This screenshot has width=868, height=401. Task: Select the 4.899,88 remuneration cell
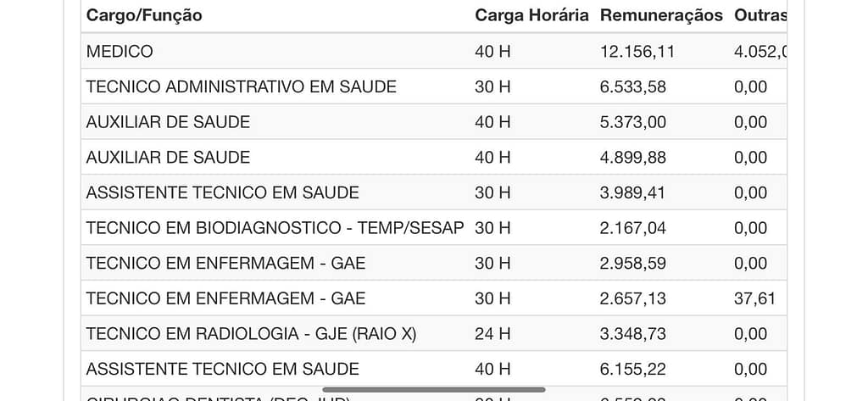point(632,158)
